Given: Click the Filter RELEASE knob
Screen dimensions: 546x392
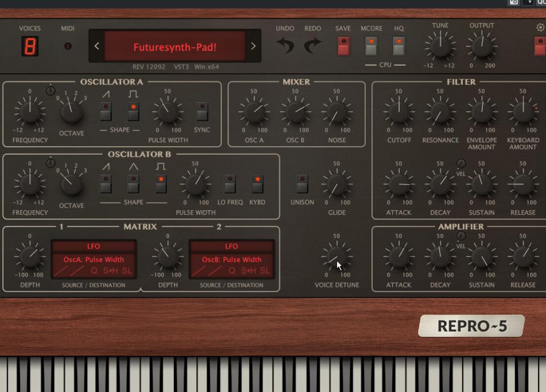Looking at the screenshot, I should [x=523, y=184].
